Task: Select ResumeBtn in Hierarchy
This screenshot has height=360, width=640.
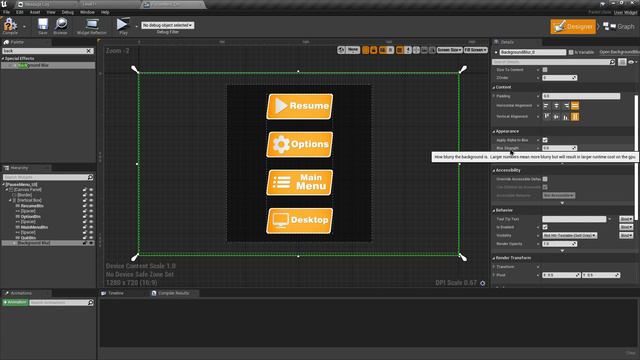Action: 32,206
